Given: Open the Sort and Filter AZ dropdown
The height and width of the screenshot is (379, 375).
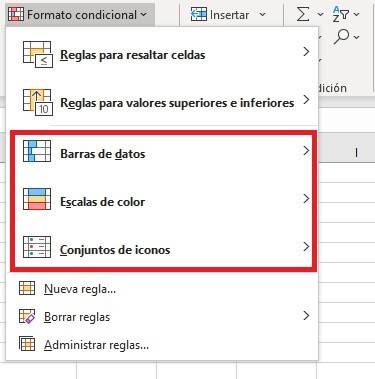Looking at the screenshot, I should 346,14.
